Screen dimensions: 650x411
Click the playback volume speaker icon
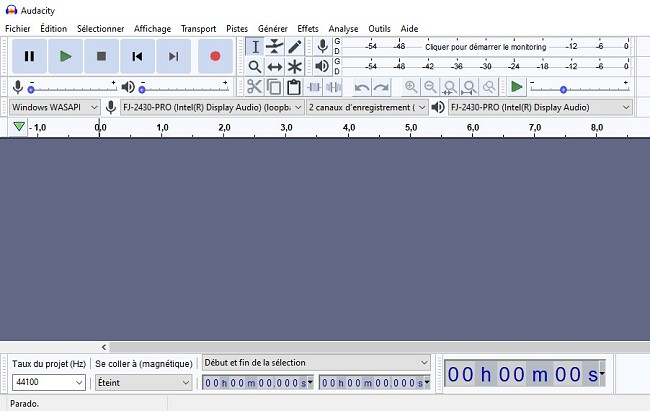pyautogui.click(x=128, y=87)
